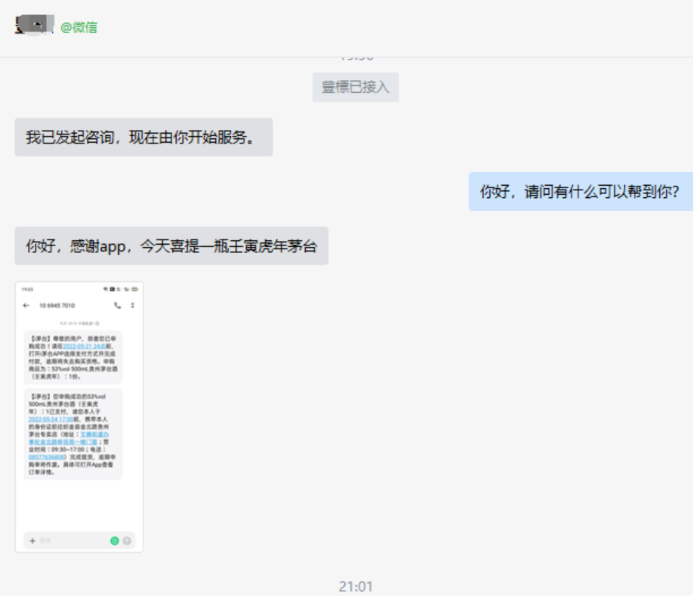Tap three-dot more icon in SMS screenshot

pos(133,305)
